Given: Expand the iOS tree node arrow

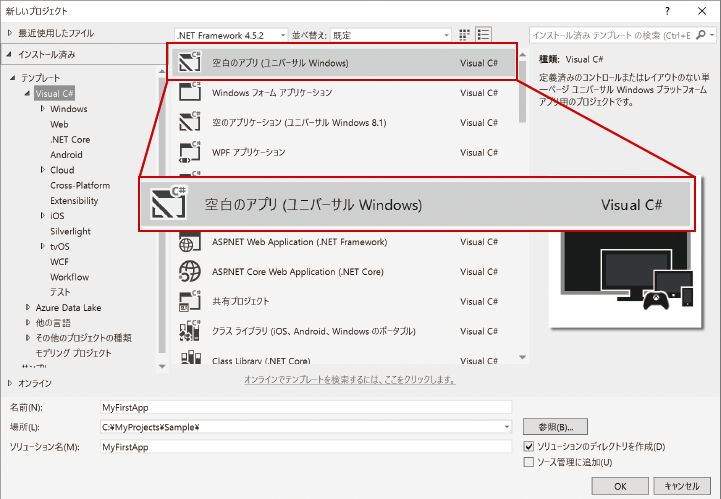Looking at the screenshot, I should (x=42, y=216).
